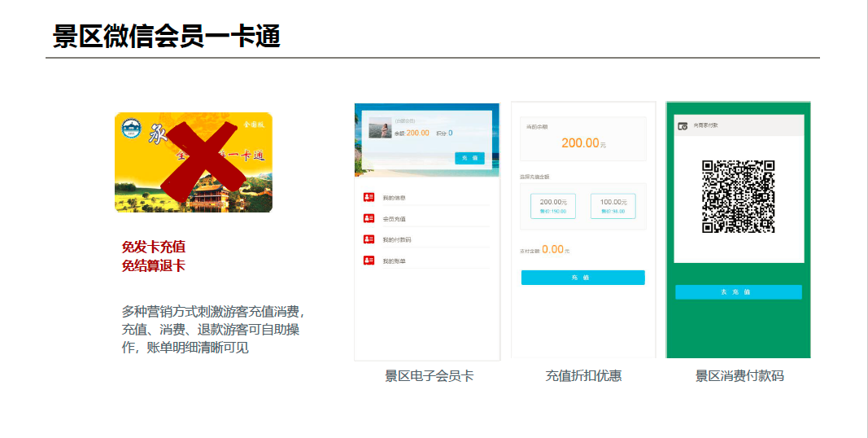The height and width of the screenshot is (438, 868).
Task: Click the member avatar photo
Action: (380, 128)
